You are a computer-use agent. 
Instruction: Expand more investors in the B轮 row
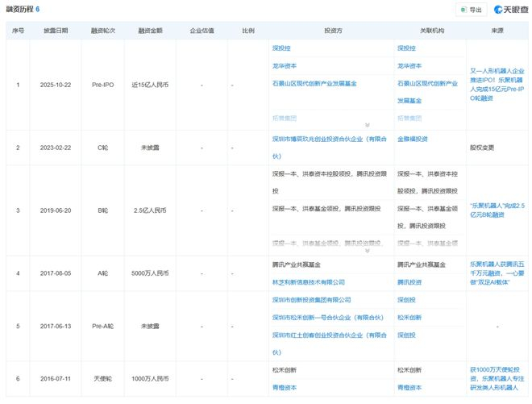(x=367, y=251)
